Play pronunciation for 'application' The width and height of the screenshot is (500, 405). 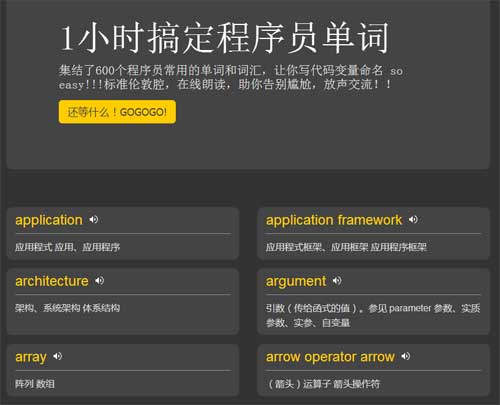(93, 220)
